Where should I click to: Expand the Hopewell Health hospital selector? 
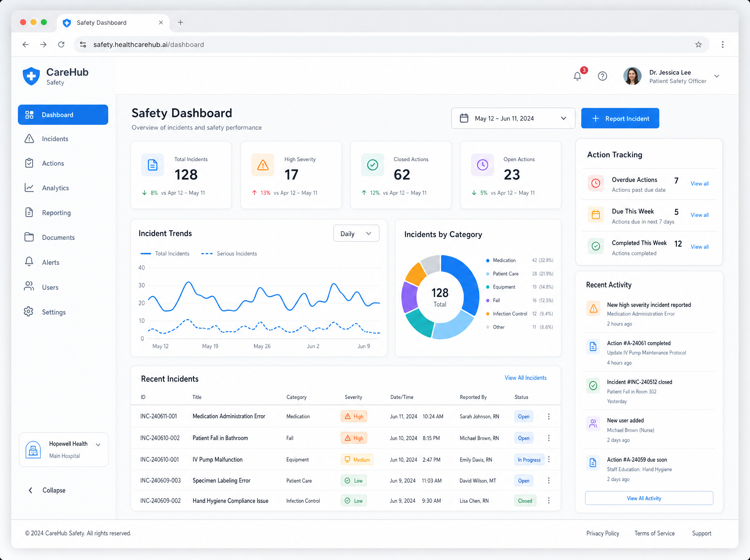click(64, 450)
